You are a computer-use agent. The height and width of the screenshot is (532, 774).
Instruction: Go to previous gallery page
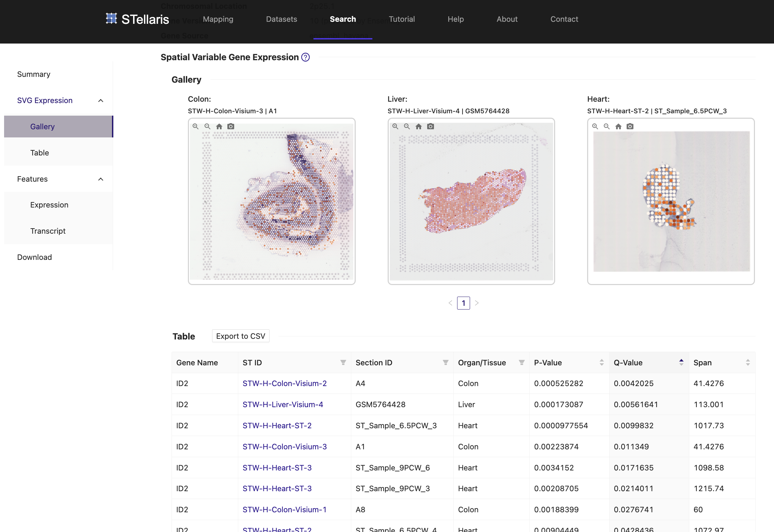(x=450, y=303)
